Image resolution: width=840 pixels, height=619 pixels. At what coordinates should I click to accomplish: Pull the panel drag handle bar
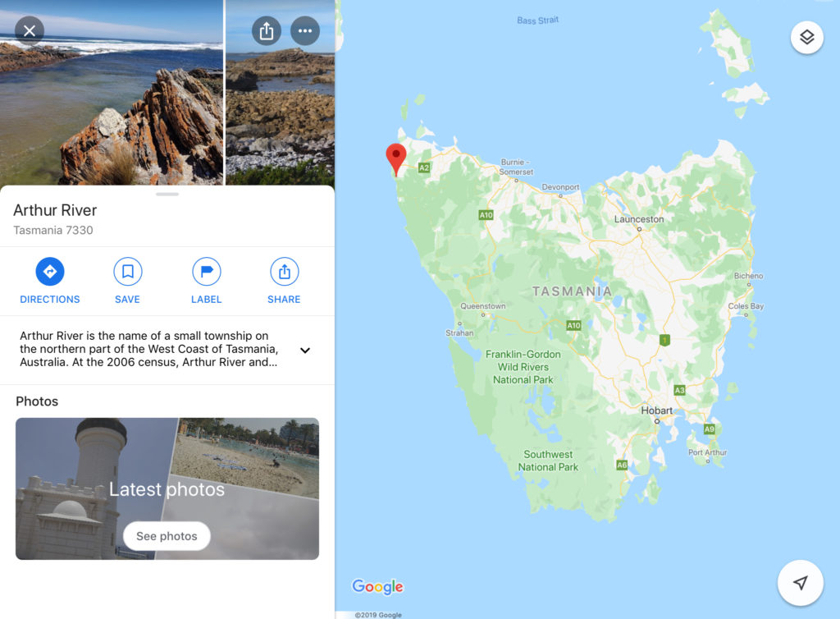click(x=167, y=194)
